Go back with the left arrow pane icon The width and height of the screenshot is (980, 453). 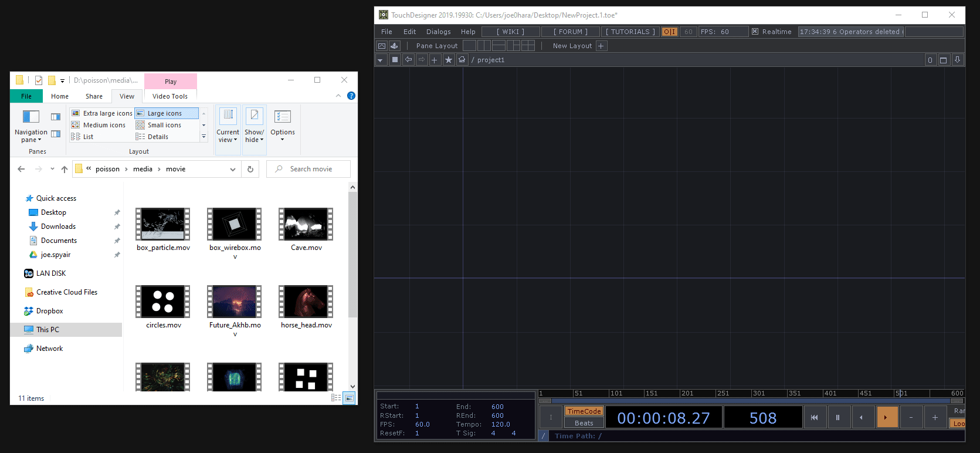click(408, 60)
